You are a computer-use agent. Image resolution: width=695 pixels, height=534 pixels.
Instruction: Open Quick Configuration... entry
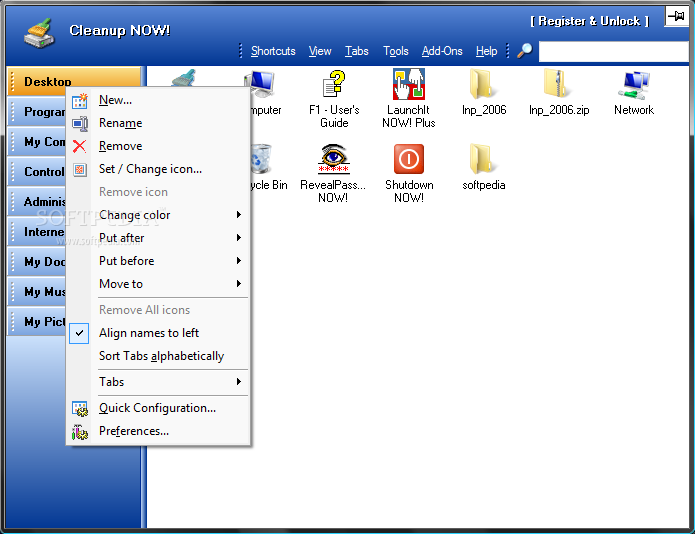[159, 408]
